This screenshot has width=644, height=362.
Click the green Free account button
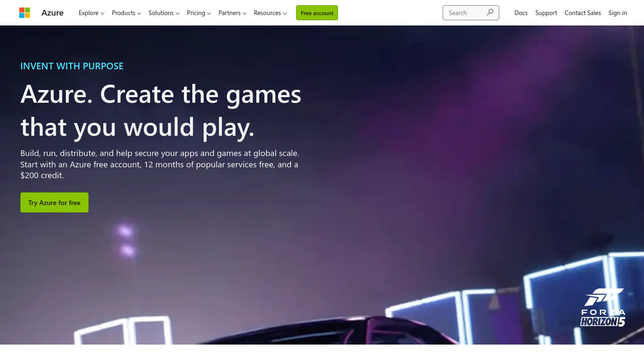[317, 13]
